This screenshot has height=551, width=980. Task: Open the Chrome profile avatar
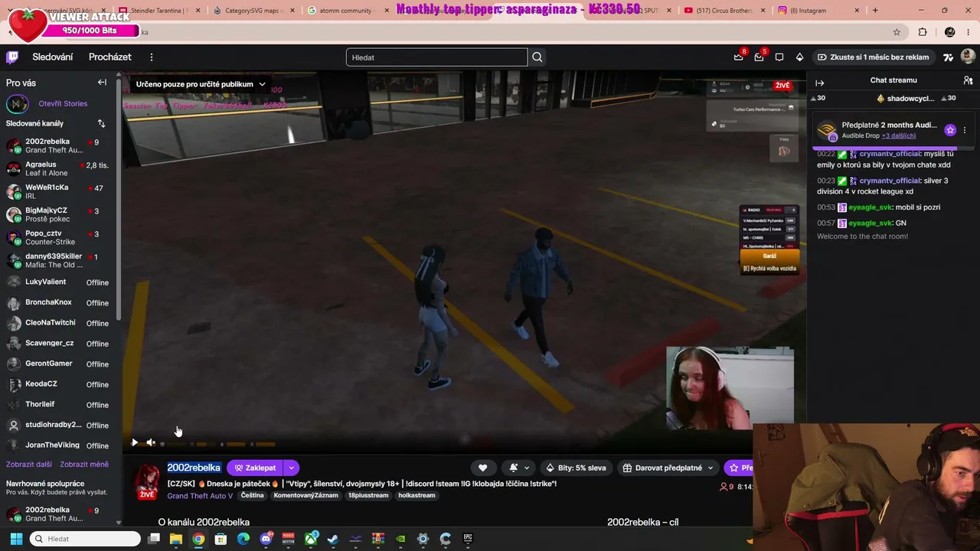tap(949, 32)
